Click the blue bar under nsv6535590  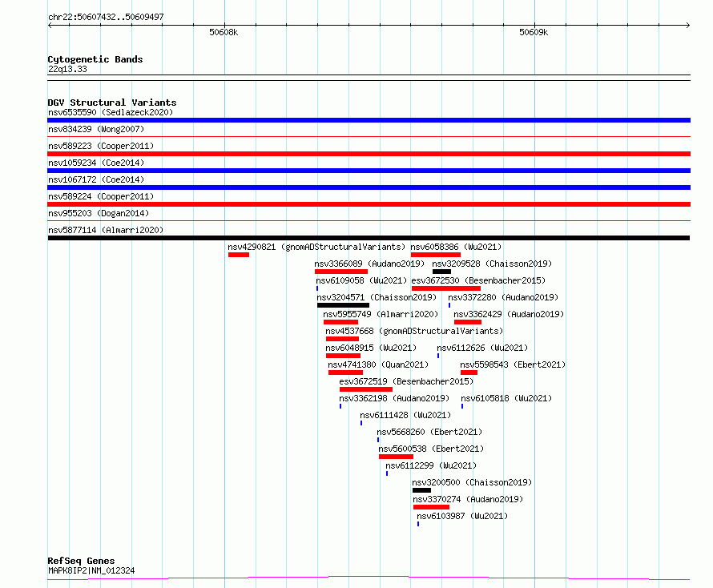point(369,120)
